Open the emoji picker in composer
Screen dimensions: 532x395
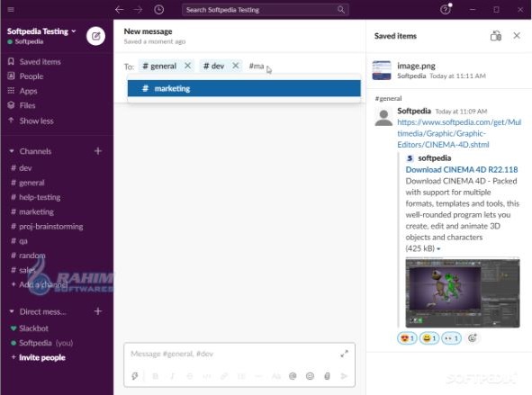pos(310,376)
